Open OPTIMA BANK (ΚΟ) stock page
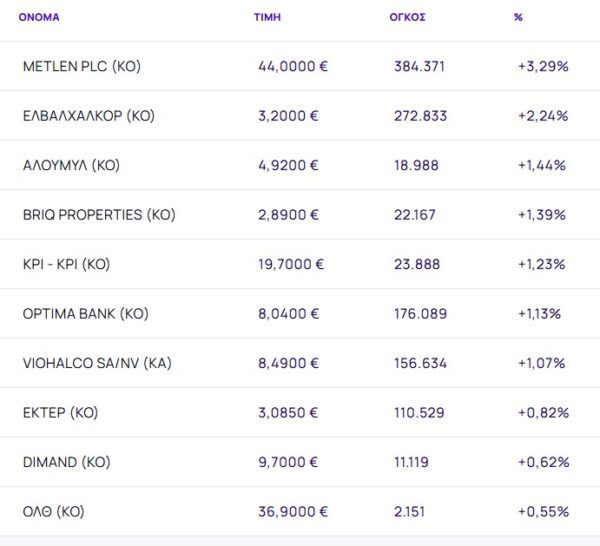The image size is (600, 546). (x=85, y=313)
